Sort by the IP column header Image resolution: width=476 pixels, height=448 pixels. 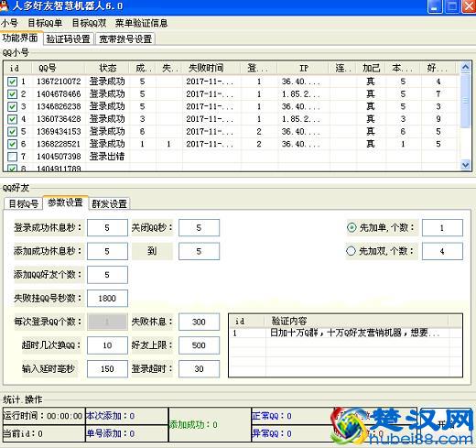coord(304,68)
